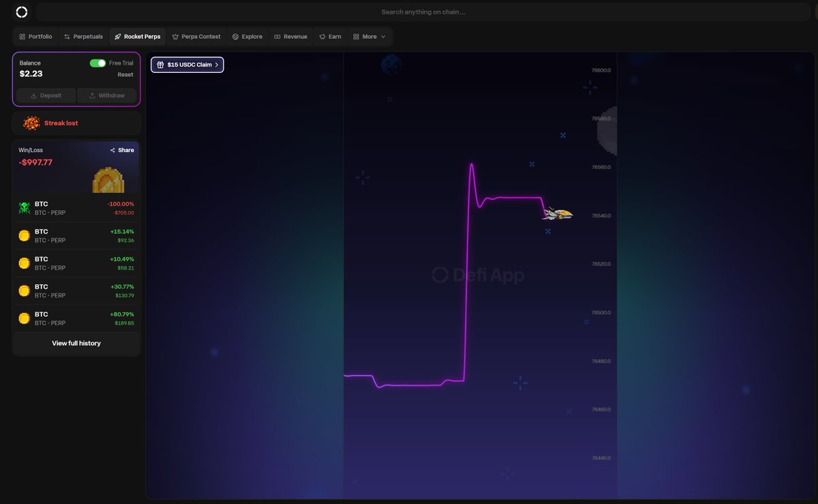818x504 pixels.
Task: Click the chevron on $15 USDC Claim
Action: click(x=217, y=65)
